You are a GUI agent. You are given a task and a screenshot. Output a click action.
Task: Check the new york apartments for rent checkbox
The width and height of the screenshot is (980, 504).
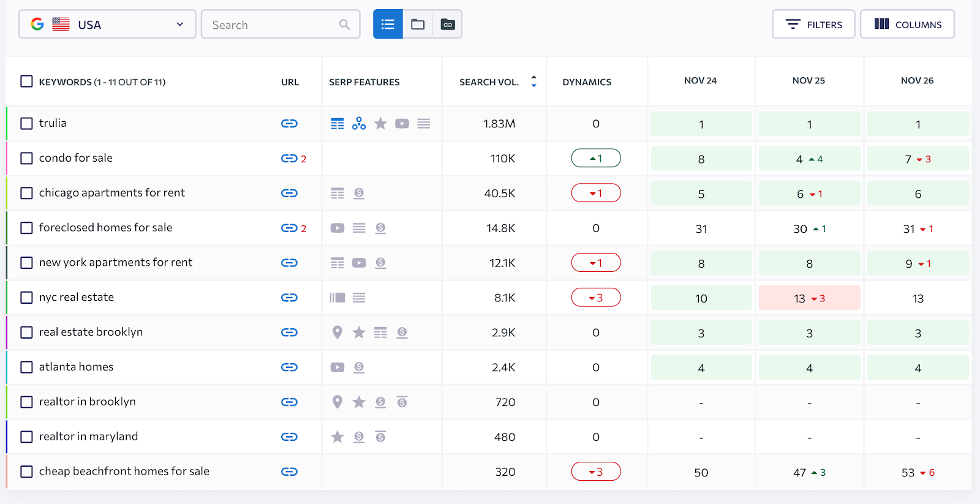(x=26, y=263)
